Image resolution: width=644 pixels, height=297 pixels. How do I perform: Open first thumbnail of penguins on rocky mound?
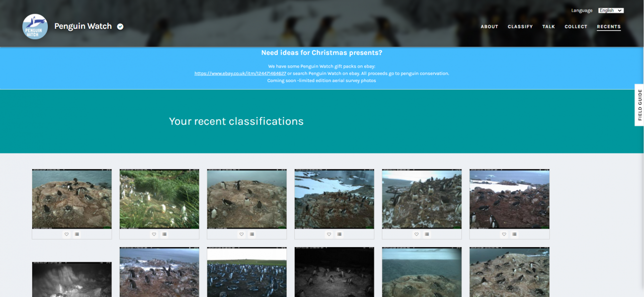[x=72, y=199]
